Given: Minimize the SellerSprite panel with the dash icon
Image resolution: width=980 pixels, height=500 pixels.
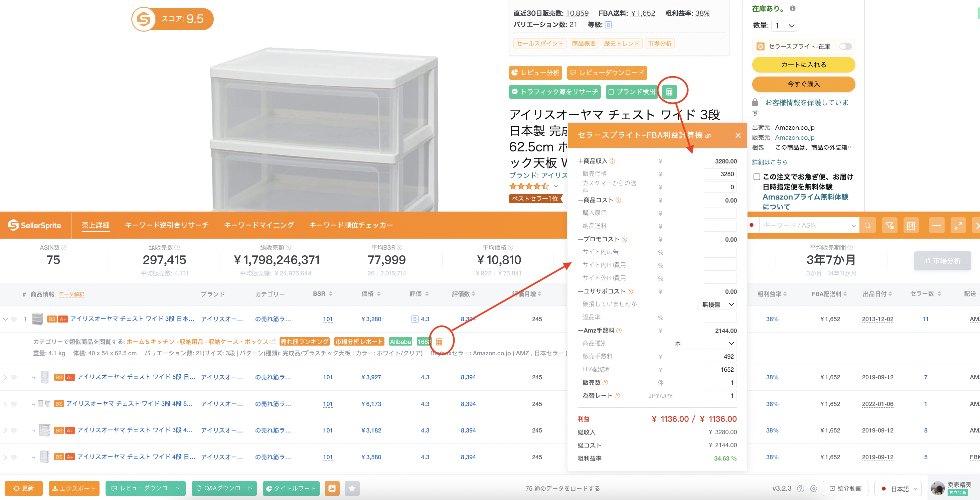Looking at the screenshot, I should [x=937, y=226].
